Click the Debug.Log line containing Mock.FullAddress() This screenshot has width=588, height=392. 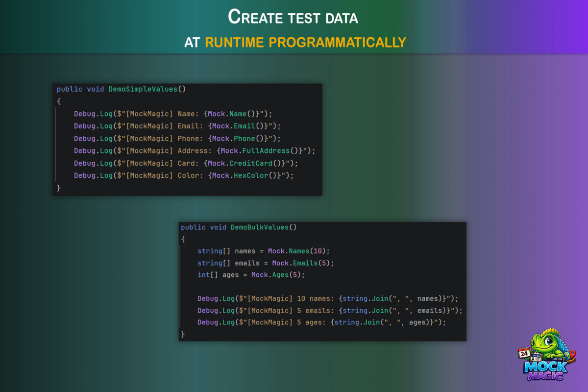[x=195, y=151]
